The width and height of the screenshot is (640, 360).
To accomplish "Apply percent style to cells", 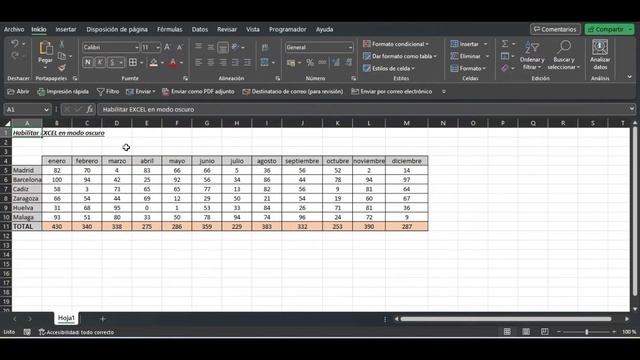I will (x=310, y=63).
